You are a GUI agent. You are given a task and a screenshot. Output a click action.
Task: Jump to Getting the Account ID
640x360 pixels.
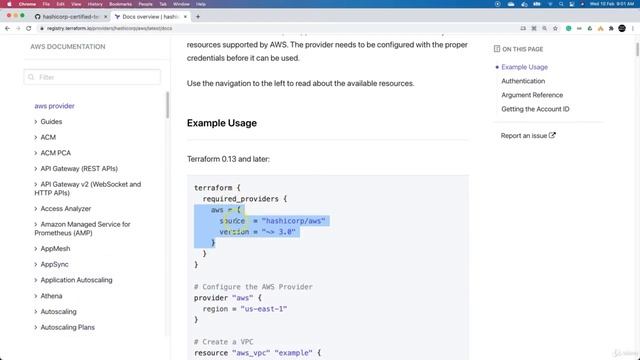[x=535, y=109]
